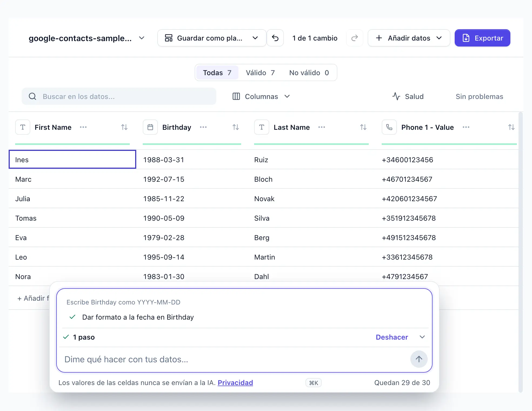This screenshot has height=411, width=532.
Task: Click the Phone 1 - Value phone icon
Action: click(389, 127)
